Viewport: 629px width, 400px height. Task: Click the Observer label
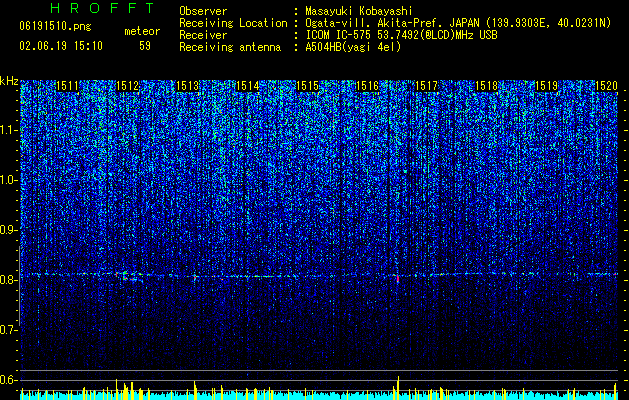pos(203,11)
